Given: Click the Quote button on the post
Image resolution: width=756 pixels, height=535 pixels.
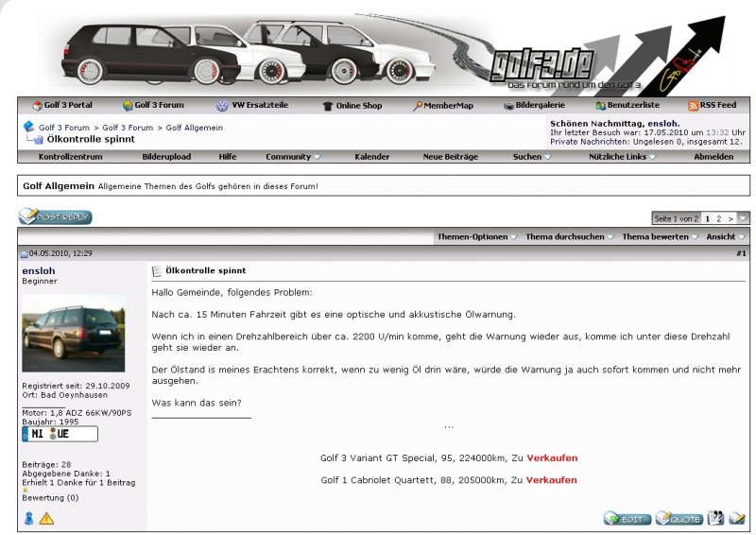Looking at the screenshot, I should click(679, 518).
